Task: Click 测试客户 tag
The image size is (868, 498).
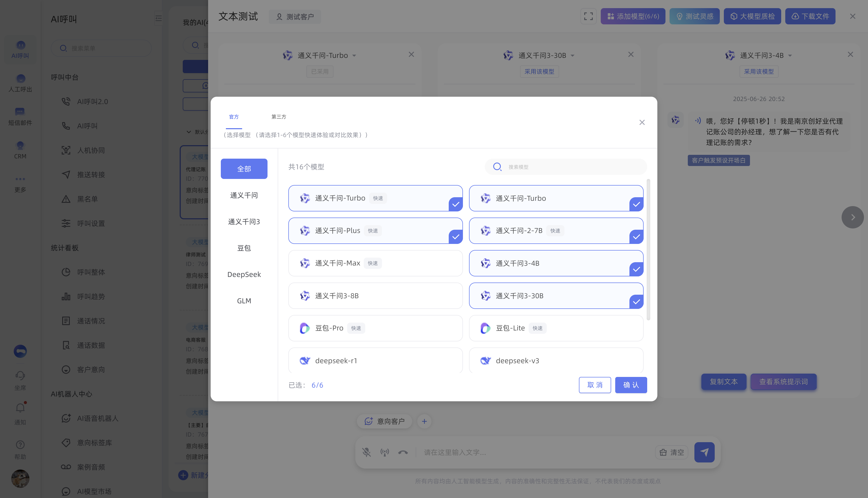Action: [295, 16]
